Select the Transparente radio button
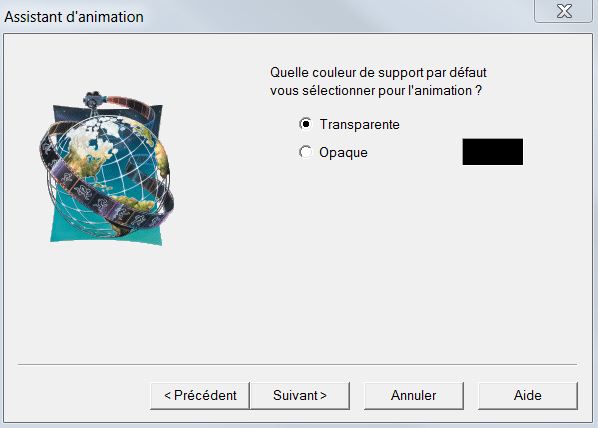This screenshot has width=598, height=428. pyautogui.click(x=305, y=124)
